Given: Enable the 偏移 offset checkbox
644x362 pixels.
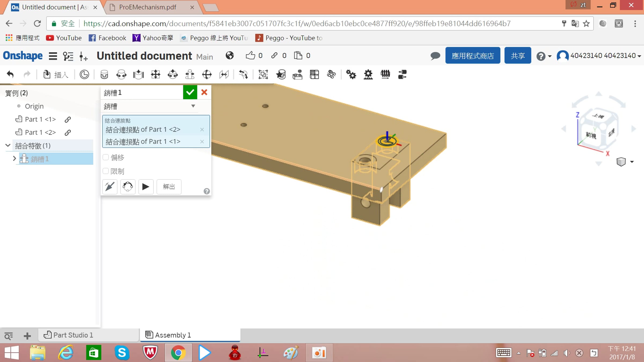Looking at the screenshot, I should 106,157.
